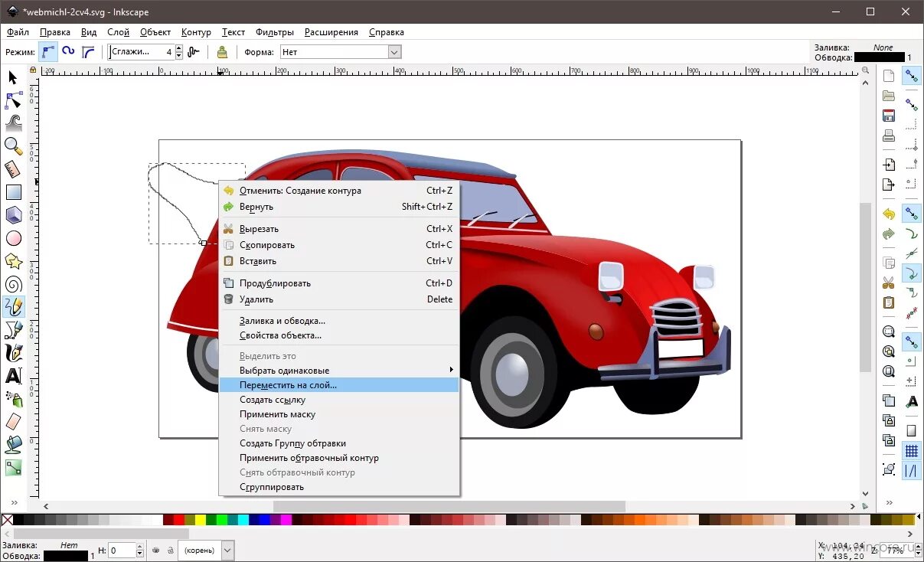This screenshot has width=924, height=562.
Task: Select the Calligraphy pen tool in the toolbox
Action: coord(13,353)
